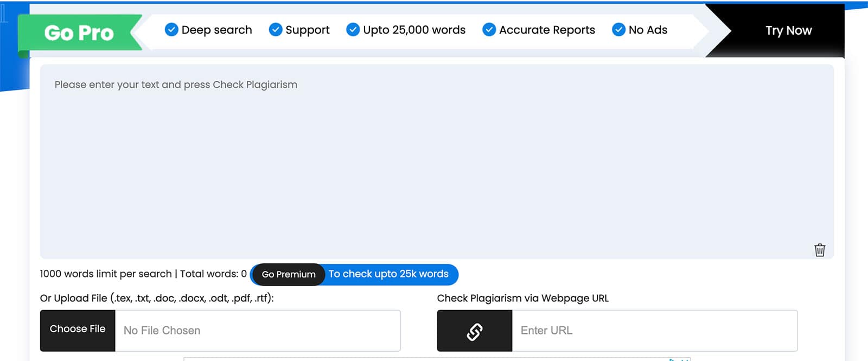Click the Deep search checkmark icon
Screen dimensions: 868x361
(171, 29)
